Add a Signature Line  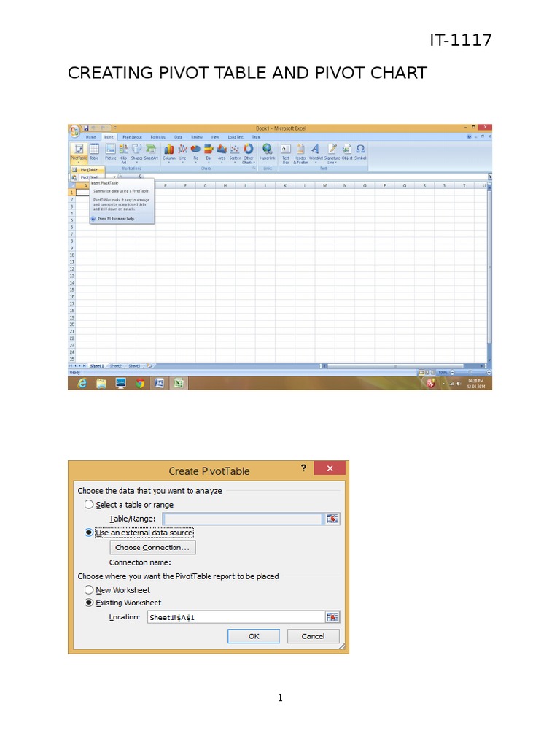click(332, 153)
